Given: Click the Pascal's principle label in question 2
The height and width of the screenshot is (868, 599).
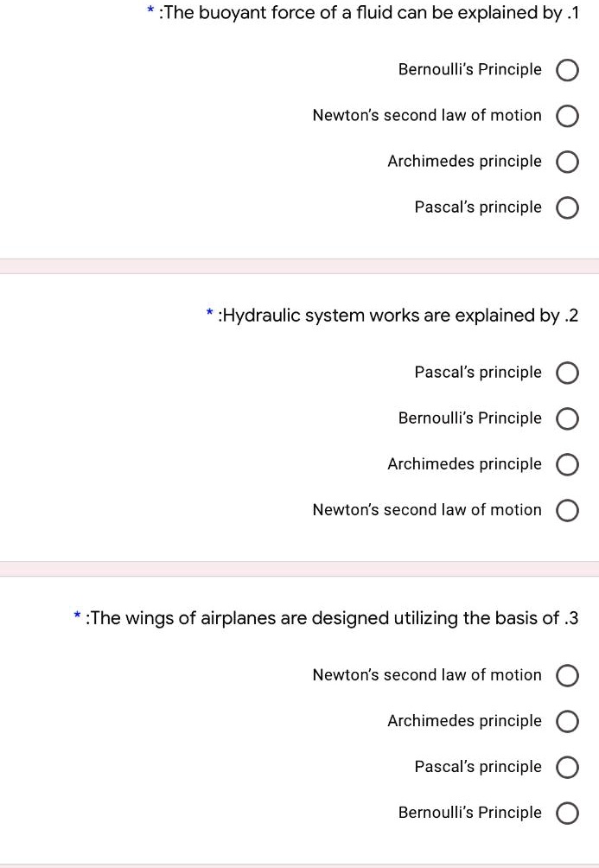Looking at the screenshot, I should tap(477, 373).
